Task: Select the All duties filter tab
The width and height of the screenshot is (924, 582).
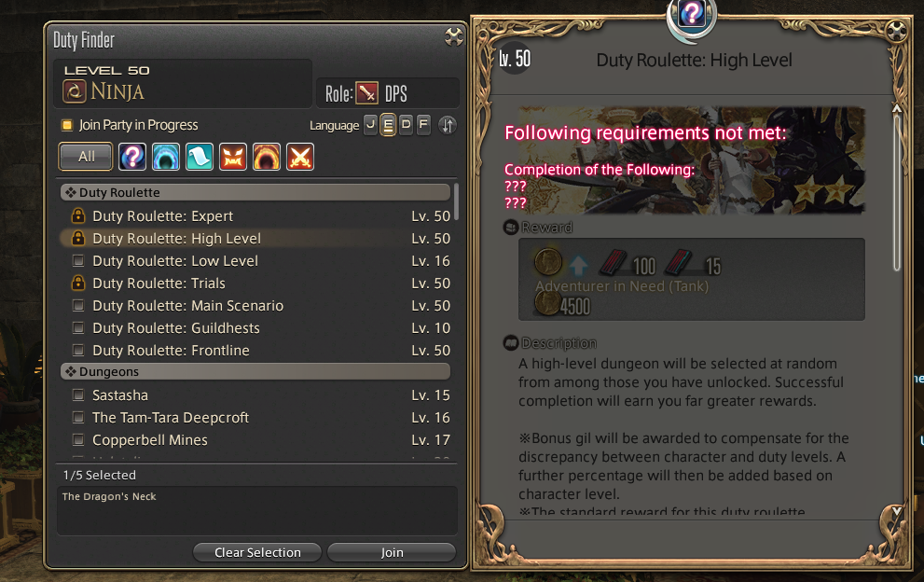Action: (86, 157)
